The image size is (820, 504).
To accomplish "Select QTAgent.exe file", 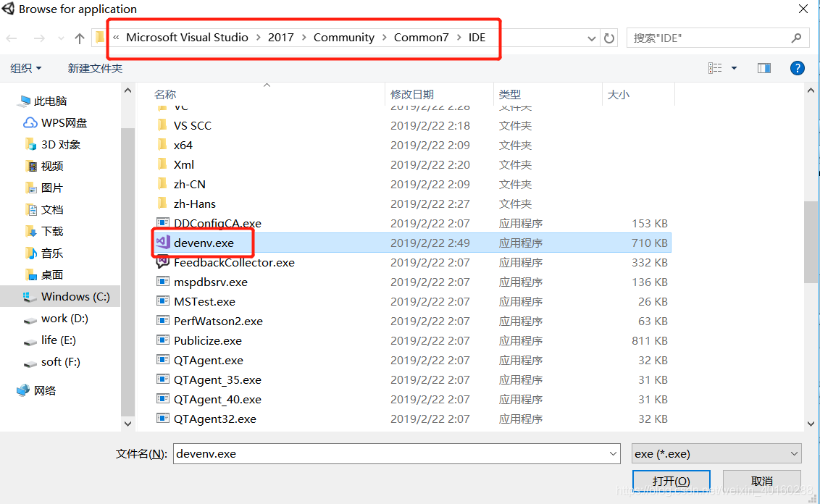I will click(209, 361).
